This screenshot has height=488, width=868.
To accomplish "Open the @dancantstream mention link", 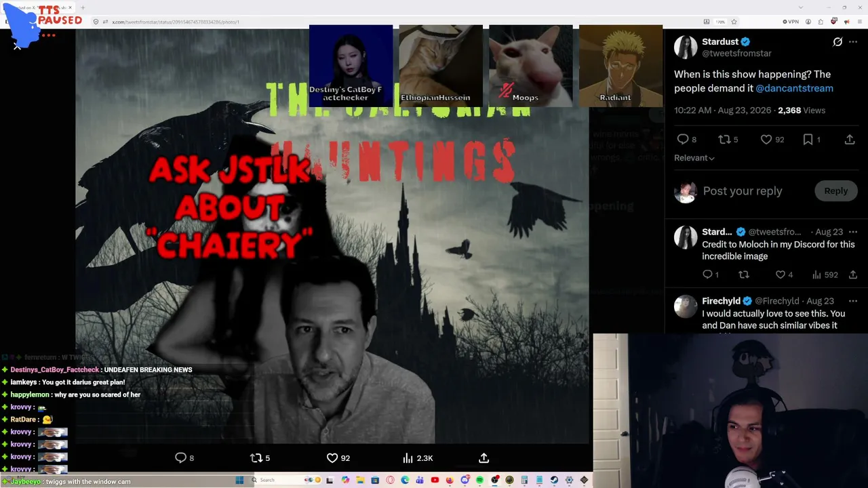I will point(794,88).
